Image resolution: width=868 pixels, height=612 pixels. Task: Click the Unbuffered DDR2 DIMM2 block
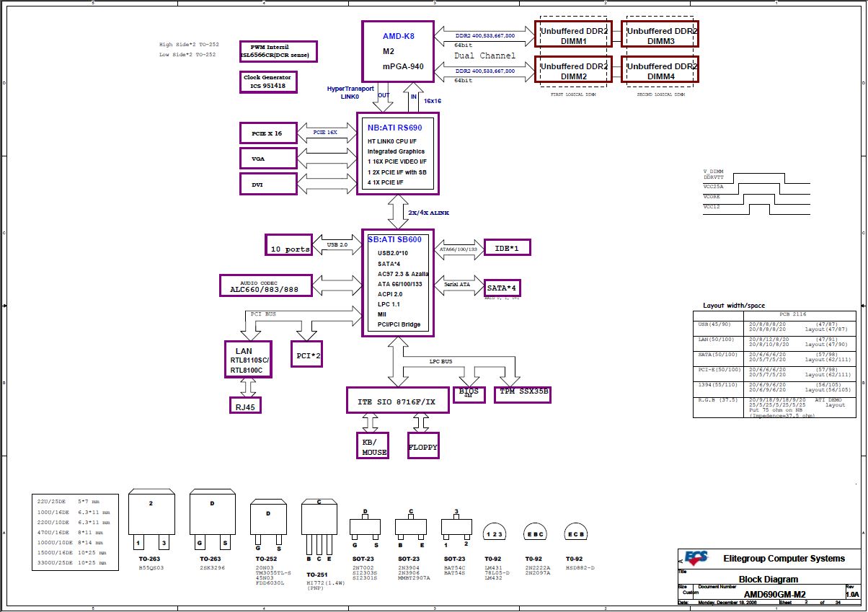pos(573,69)
